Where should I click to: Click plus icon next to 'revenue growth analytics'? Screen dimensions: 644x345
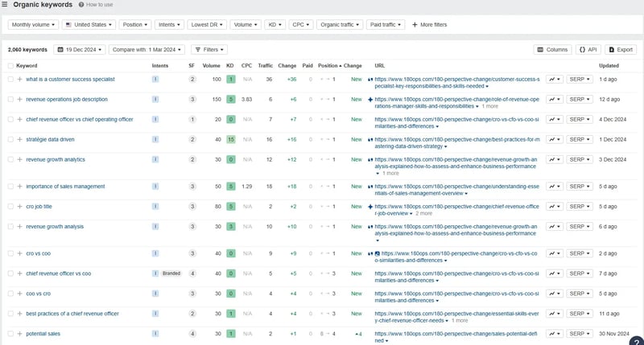point(19,159)
